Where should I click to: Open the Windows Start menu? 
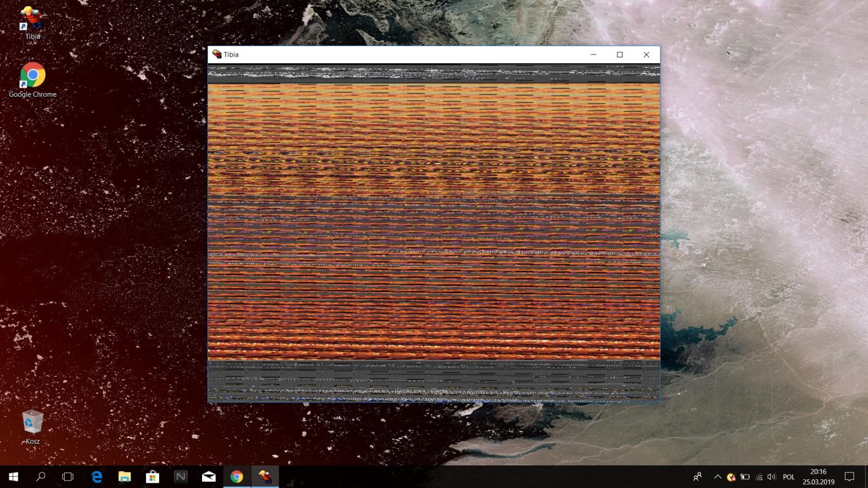point(13,477)
